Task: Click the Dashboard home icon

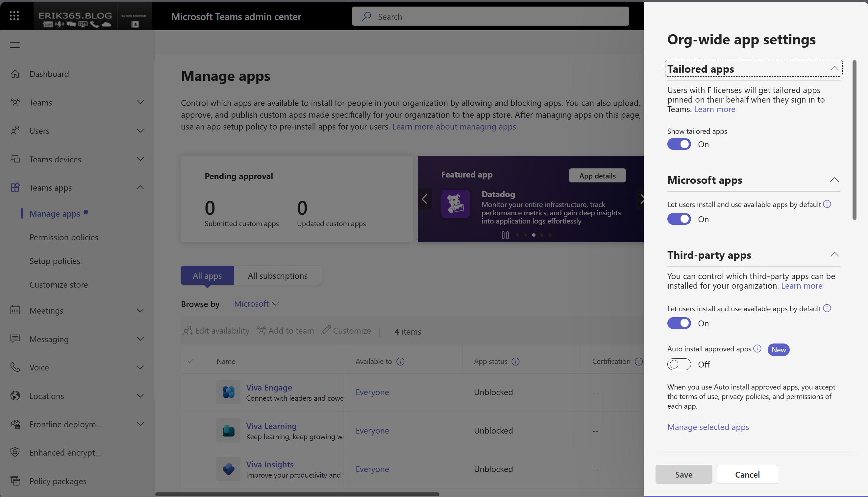Action: coord(15,74)
